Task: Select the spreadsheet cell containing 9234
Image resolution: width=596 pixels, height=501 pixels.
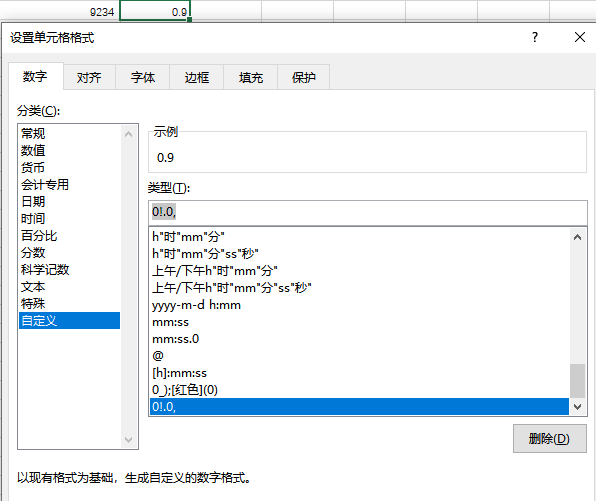Action: pyautogui.click(x=60, y=11)
